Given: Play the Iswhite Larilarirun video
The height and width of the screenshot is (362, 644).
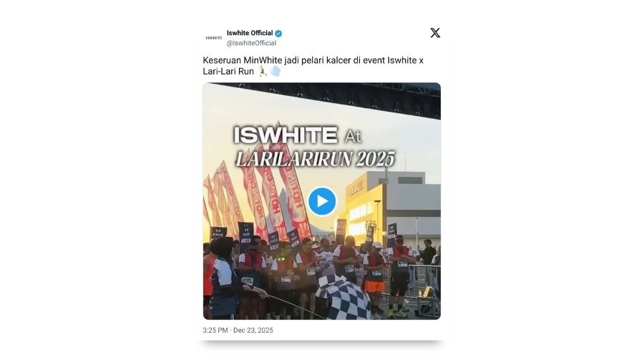Looking at the screenshot, I should [x=322, y=201].
